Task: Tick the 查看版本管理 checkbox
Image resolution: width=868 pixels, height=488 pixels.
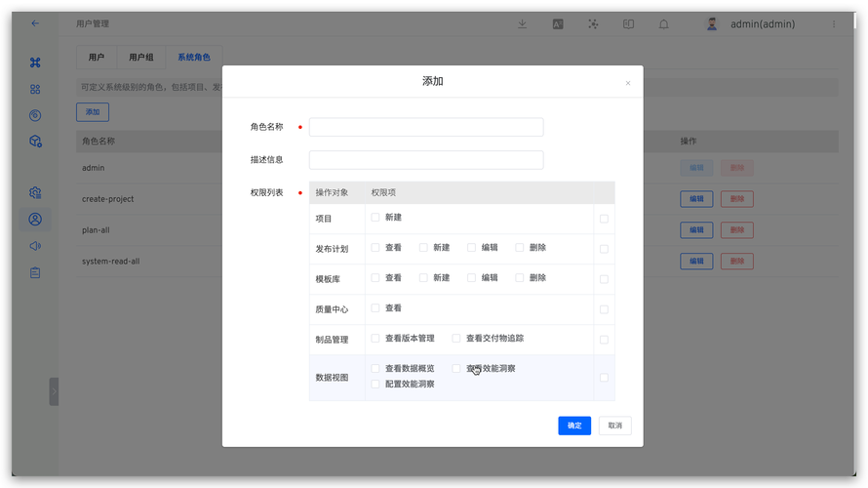Action: tap(375, 339)
